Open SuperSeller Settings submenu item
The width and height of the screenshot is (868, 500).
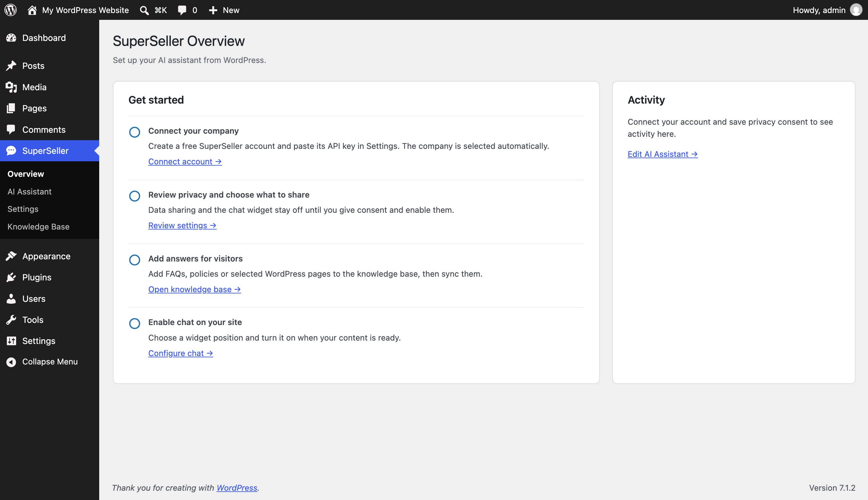click(x=23, y=209)
